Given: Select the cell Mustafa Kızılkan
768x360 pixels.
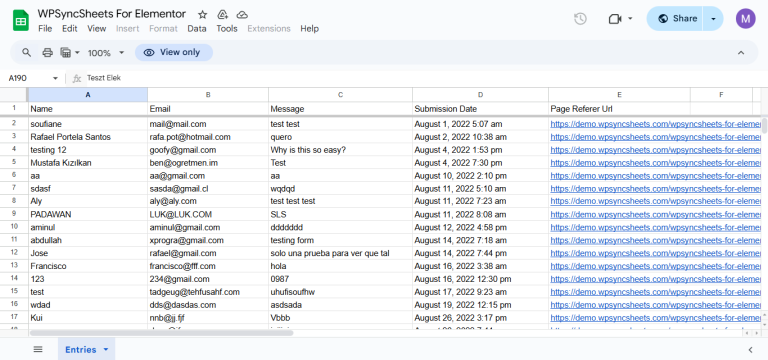Looking at the screenshot, I should [88, 163].
